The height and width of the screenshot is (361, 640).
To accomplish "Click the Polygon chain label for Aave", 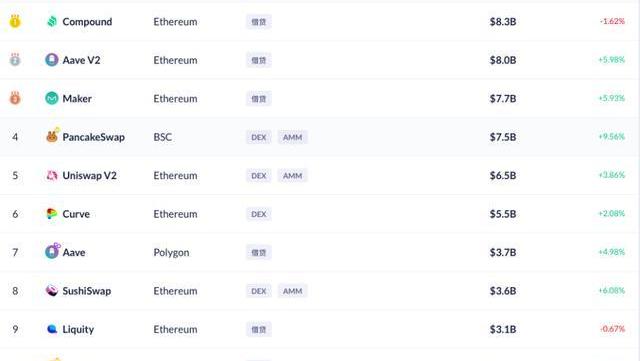I will point(171,253).
